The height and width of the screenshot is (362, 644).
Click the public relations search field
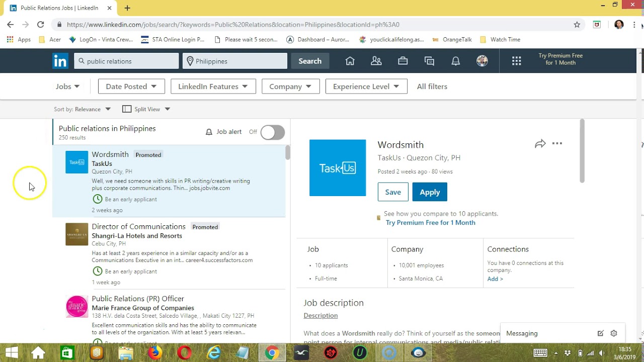point(126,61)
